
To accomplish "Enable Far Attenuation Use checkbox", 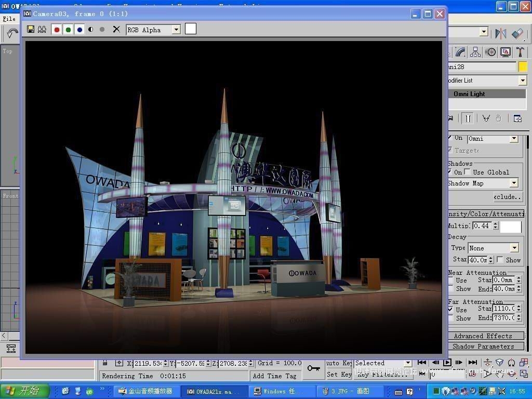I will click(450, 310).
